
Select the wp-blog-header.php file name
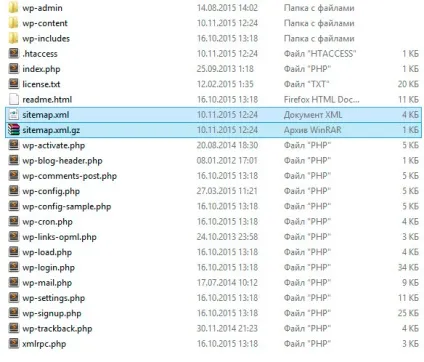(62, 161)
